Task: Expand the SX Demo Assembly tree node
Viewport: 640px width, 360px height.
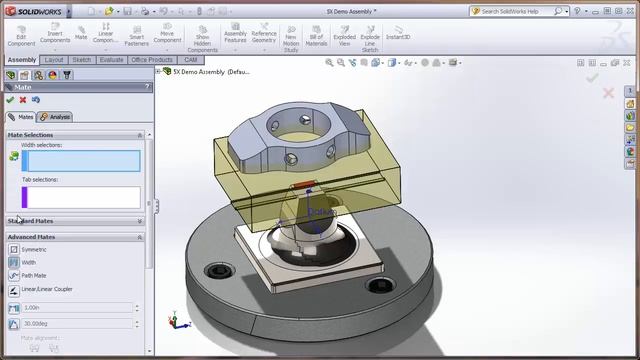Action: coord(158,71)
